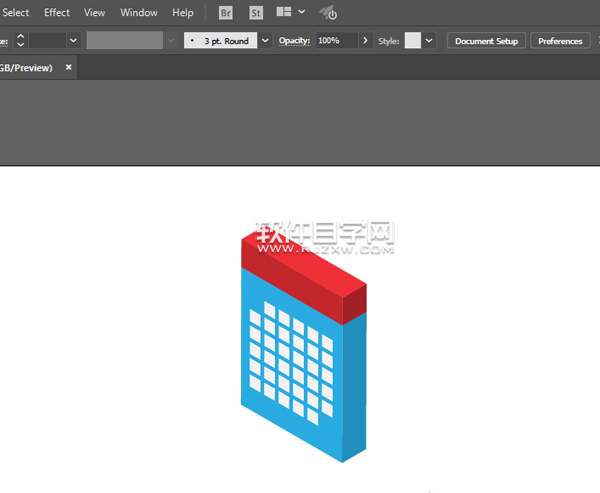
Task: Open the Window menu
Action: coord(139,13)
